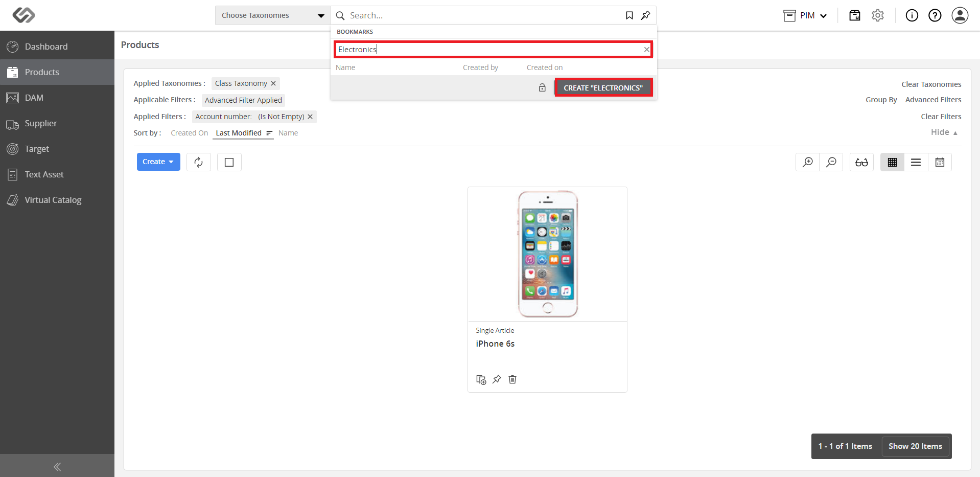Remove the Account number filter
Screen dimensions: 980x477
pos(310,117)
